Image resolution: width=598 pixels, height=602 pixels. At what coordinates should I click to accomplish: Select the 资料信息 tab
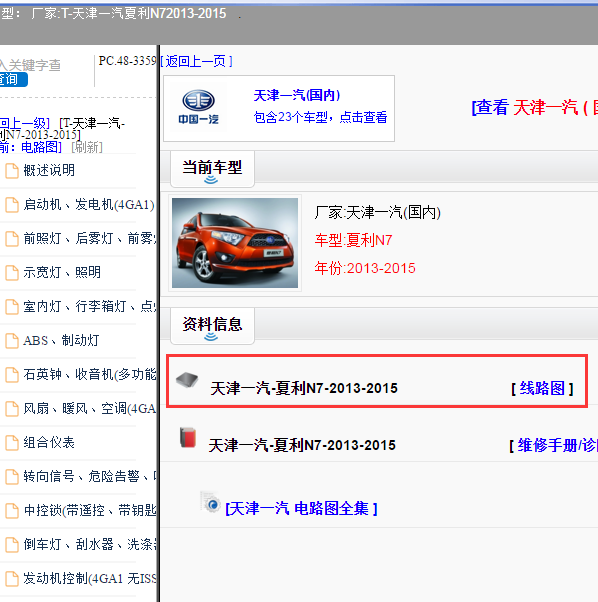click(x=212, y=326)
